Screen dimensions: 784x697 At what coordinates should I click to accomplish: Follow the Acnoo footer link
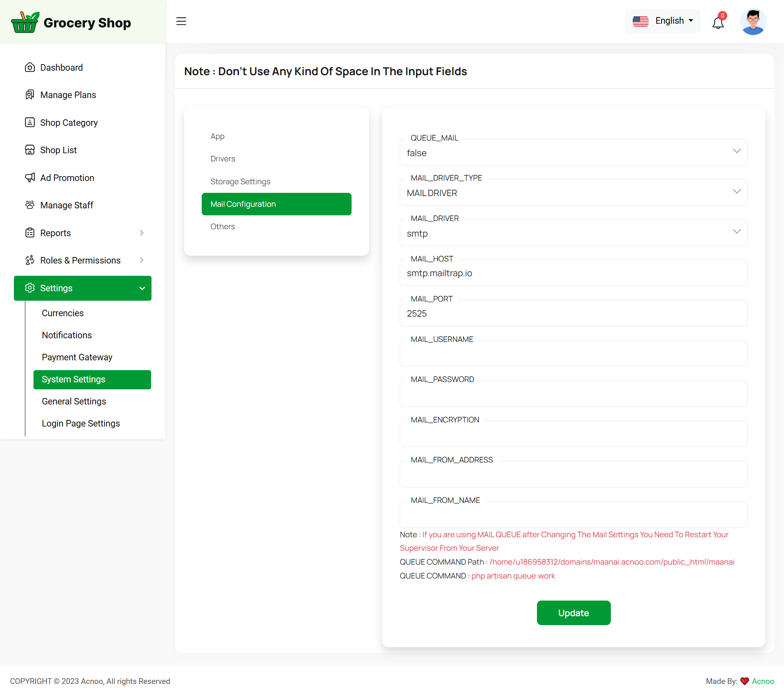(762, 681)
